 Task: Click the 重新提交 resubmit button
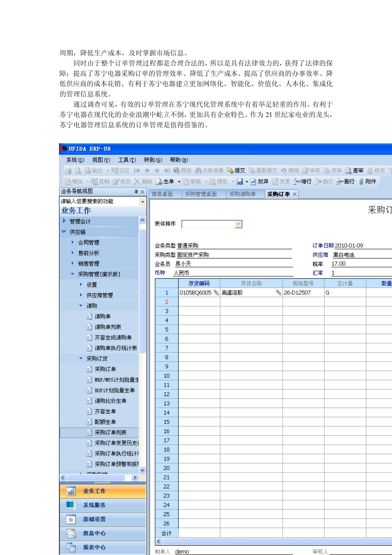coord(263,171)
